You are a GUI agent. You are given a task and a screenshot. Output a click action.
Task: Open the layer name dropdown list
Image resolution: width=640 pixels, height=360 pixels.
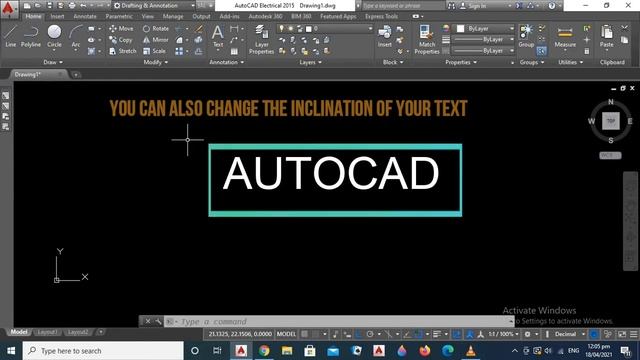[x=325, y=29]
